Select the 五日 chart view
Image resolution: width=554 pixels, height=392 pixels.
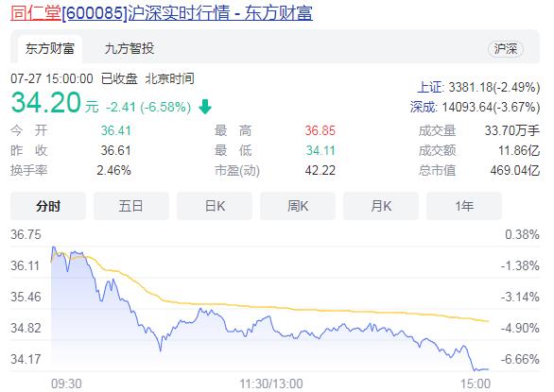click(131, 206)
